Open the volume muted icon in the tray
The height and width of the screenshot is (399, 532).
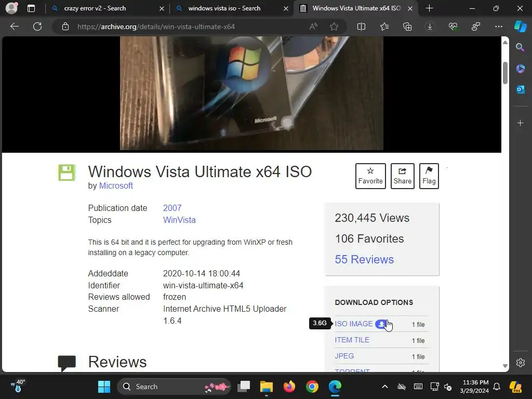point(448,387)
